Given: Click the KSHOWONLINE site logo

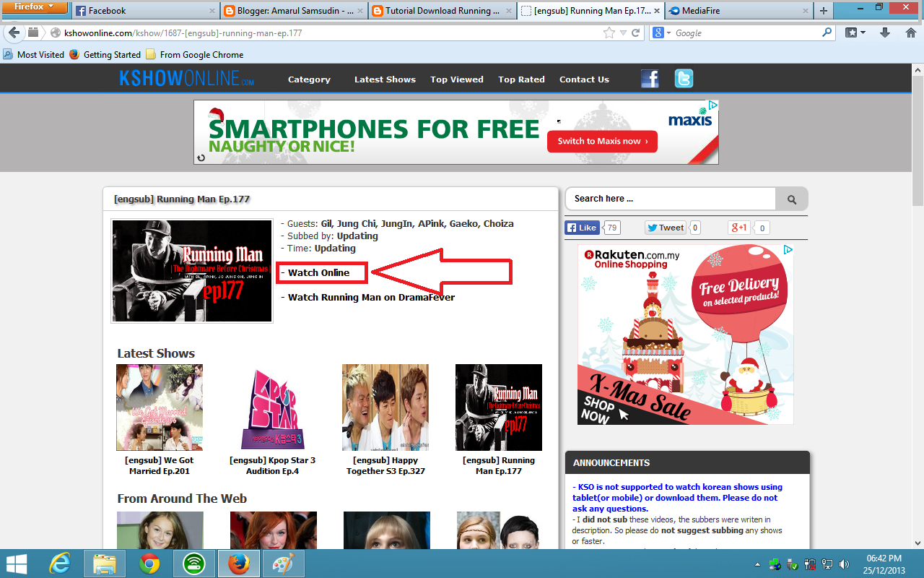Looking at the screenshot, I should (x=186, y=79).
